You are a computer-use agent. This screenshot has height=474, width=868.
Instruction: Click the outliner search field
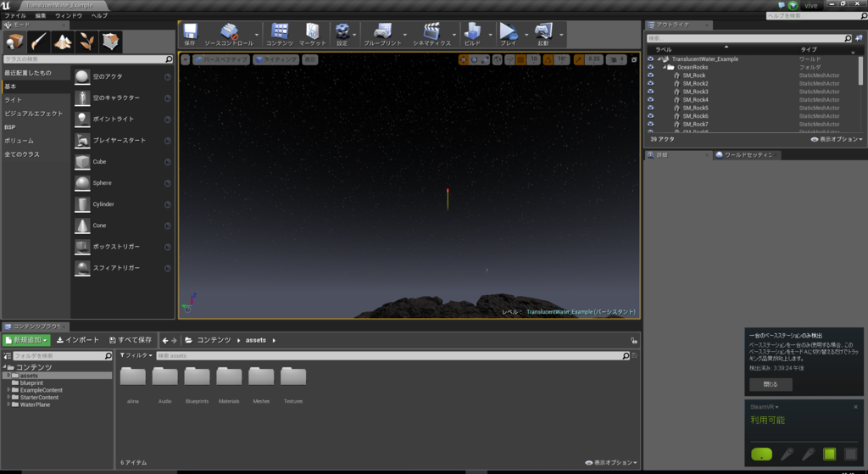click(749, 38)
